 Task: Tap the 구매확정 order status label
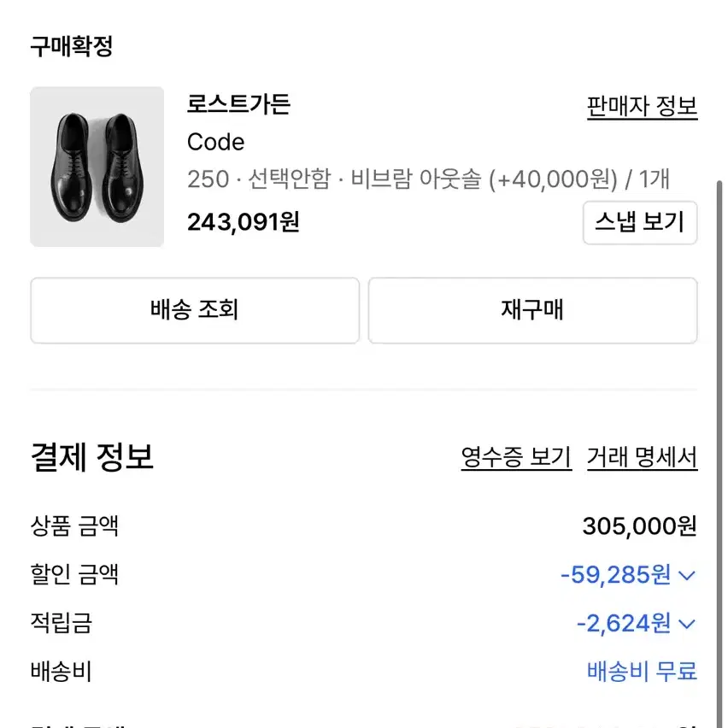(72, 46)
